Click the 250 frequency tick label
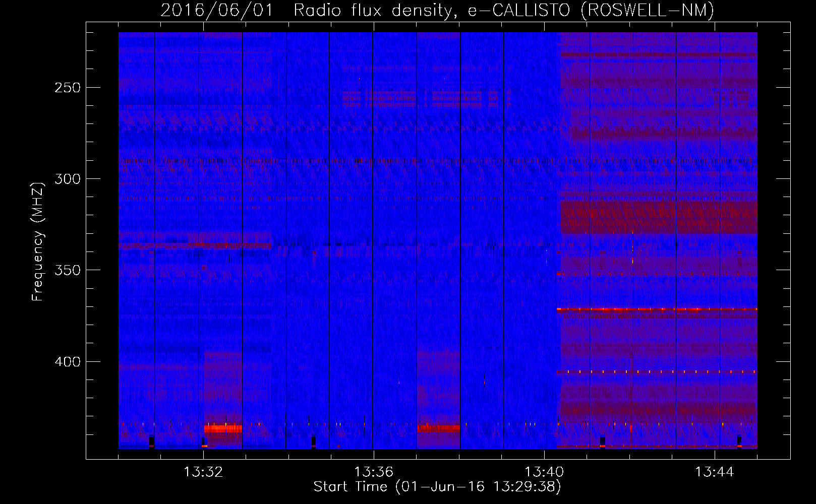 [68, 88]
